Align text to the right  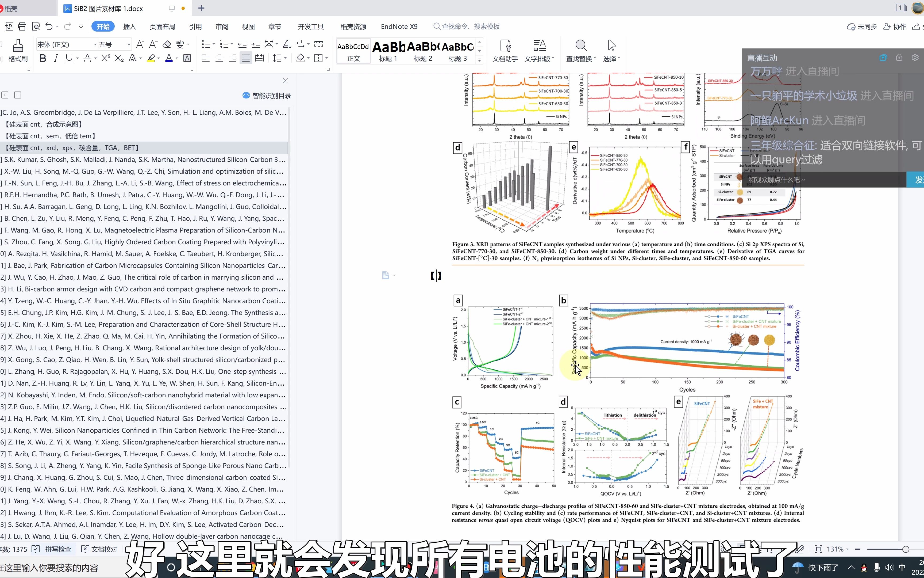[x=233, y=58]
